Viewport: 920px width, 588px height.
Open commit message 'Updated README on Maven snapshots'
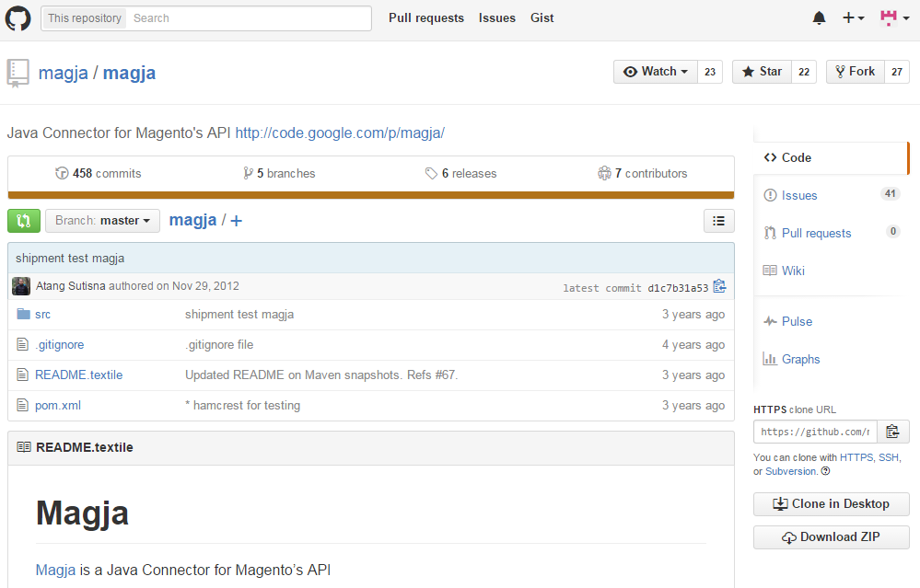(x=321, y=375)
